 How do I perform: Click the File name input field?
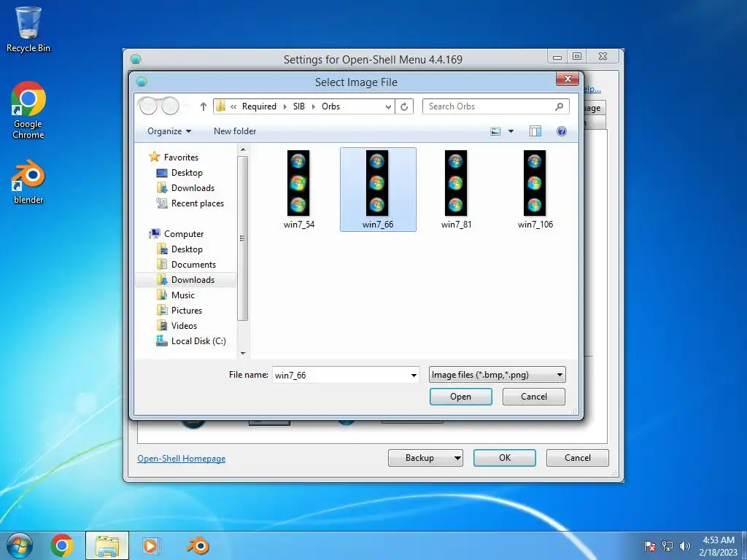tap(340, 376)
